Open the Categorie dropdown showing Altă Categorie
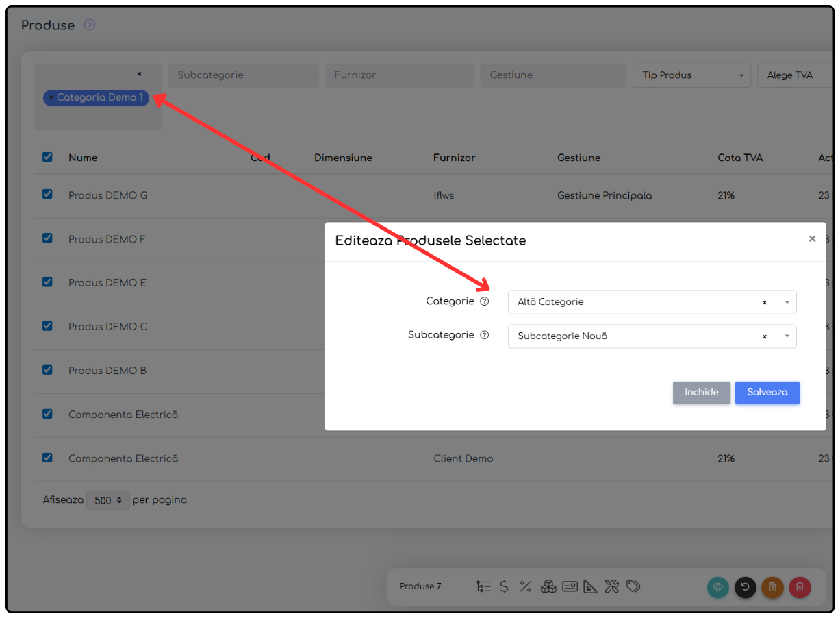 tap(652, 302)
